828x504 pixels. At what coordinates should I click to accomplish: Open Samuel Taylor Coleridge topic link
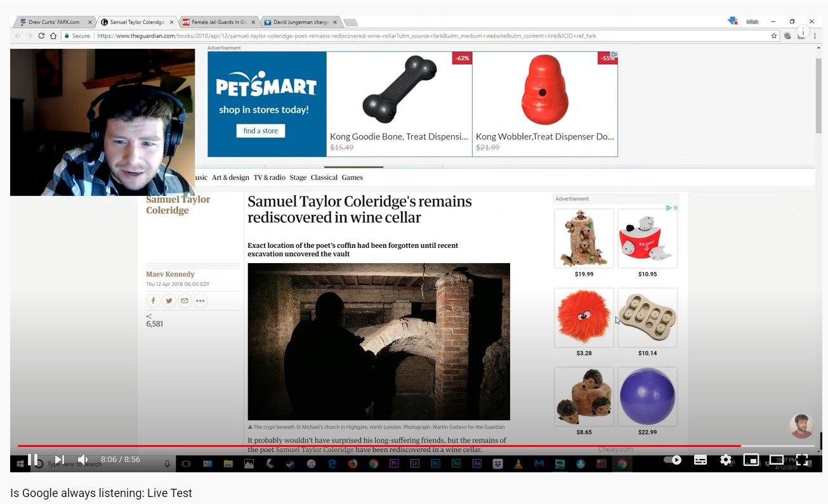178,205
